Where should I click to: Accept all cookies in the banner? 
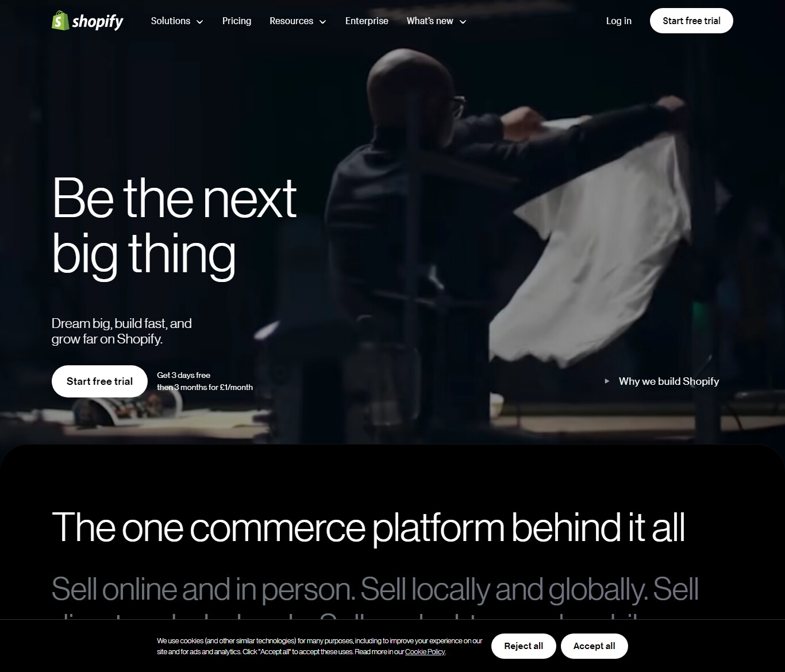coord(594,646)
